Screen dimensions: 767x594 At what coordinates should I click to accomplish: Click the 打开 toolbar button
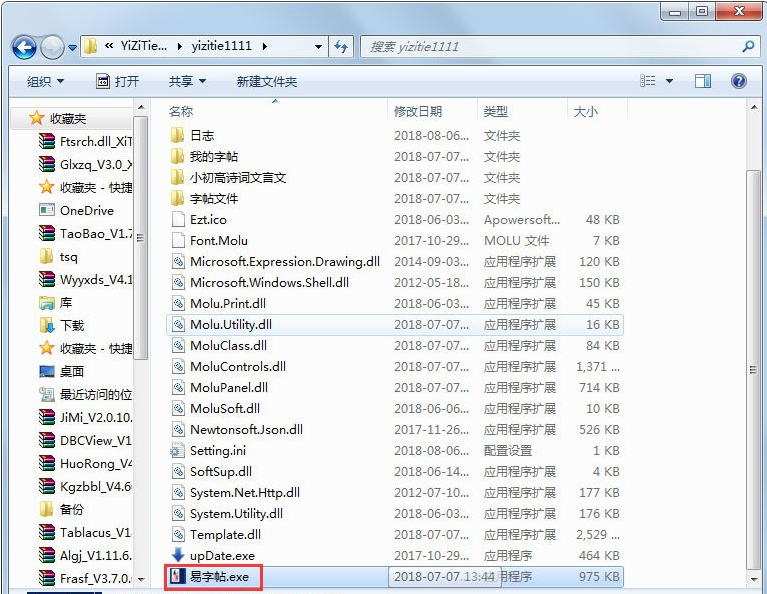tap(117, 81)
